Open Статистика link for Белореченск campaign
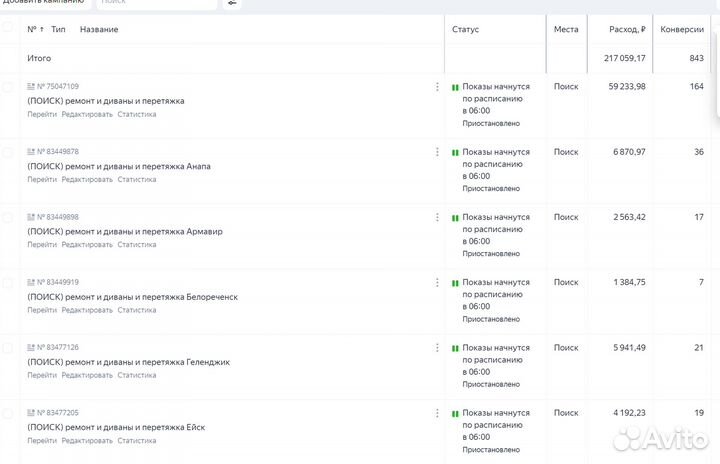Viewport: 720px width, 464px height. 137,310
